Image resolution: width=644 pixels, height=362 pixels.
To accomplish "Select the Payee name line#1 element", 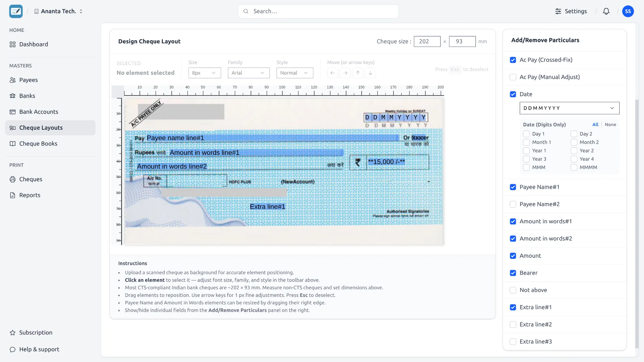I will 272,138.
